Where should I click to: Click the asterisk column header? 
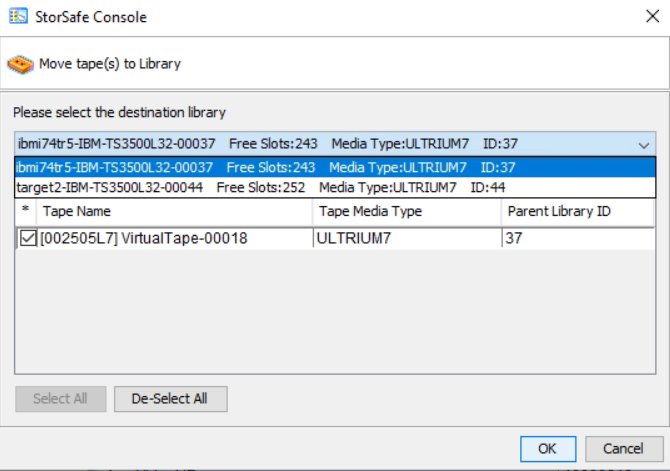(x=26, y=211)
